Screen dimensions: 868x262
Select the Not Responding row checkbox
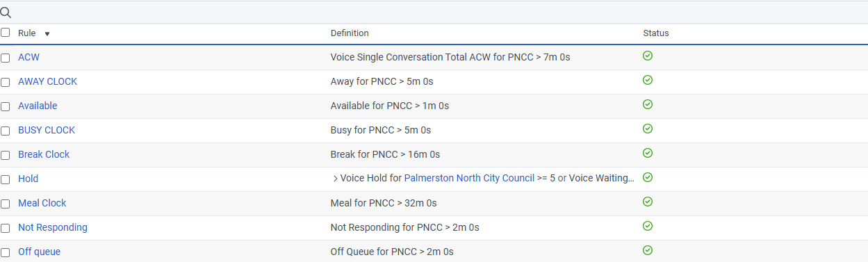[6, 228]
